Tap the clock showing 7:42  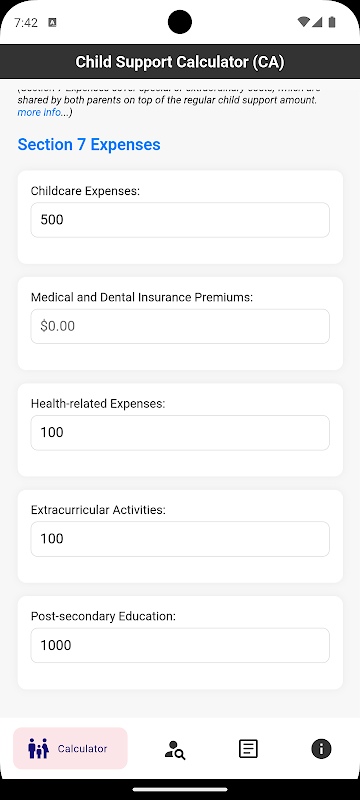(x=25, y=22)
